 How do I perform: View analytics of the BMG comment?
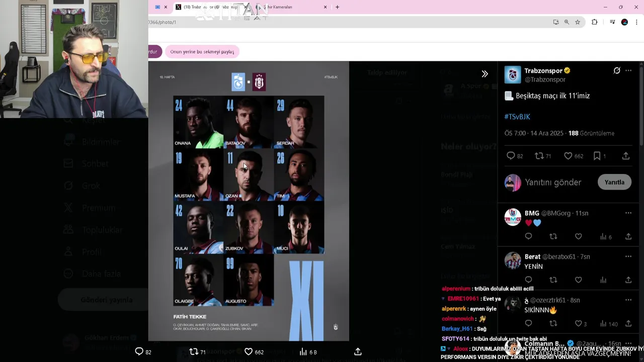click(606, 236)
